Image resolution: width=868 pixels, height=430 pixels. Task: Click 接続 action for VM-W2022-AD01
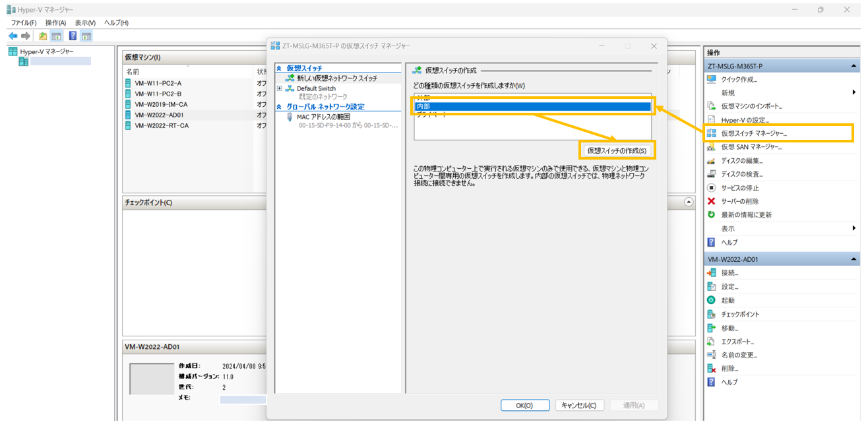pos(729,273)
